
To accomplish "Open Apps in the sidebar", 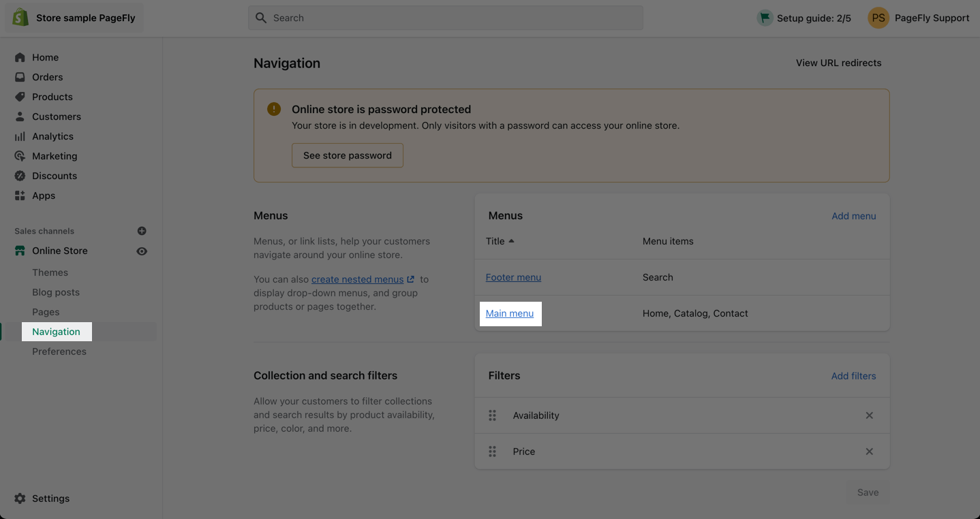I will [44, 195].
